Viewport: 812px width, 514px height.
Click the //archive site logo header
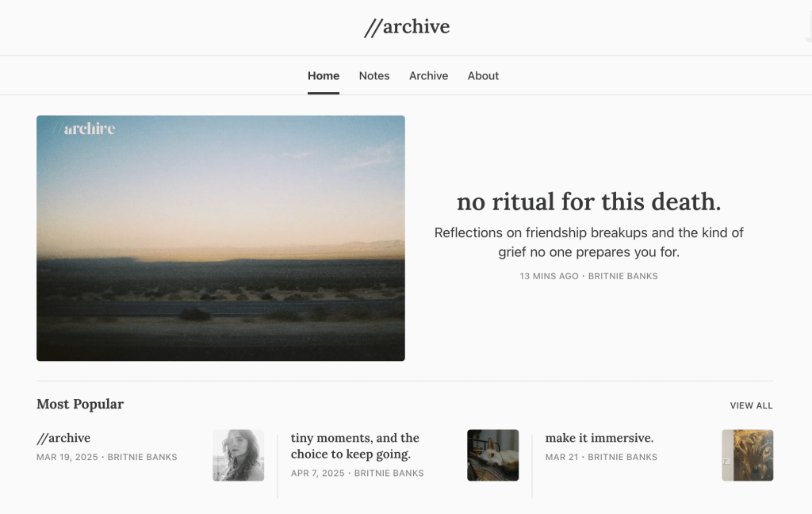407,27
